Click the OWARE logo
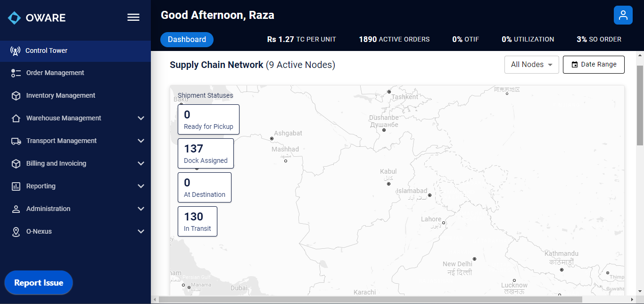 [37, 18]
